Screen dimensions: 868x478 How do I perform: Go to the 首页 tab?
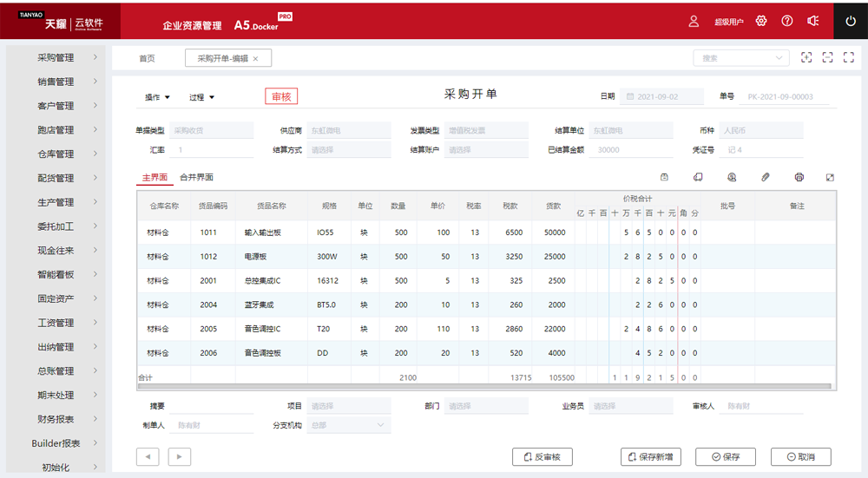147,58
